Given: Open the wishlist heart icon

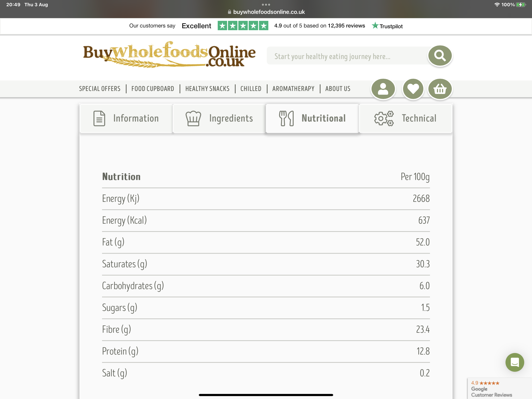Looking at the screenshot, I should point(413,89).
